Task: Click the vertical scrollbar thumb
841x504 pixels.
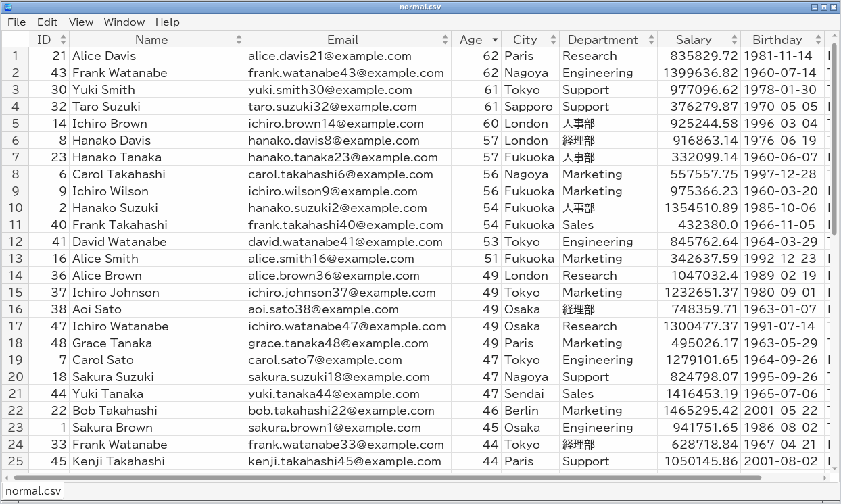Action: 834,138
